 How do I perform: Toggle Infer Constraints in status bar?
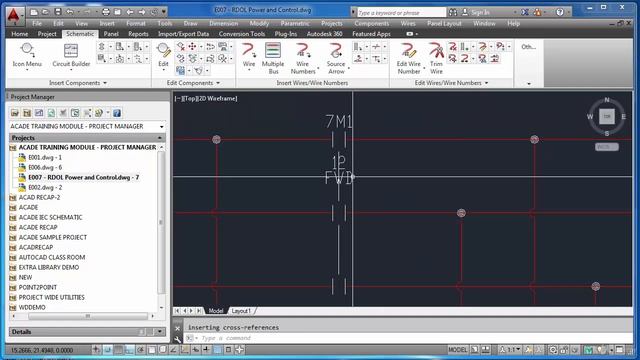pos(96,349)
